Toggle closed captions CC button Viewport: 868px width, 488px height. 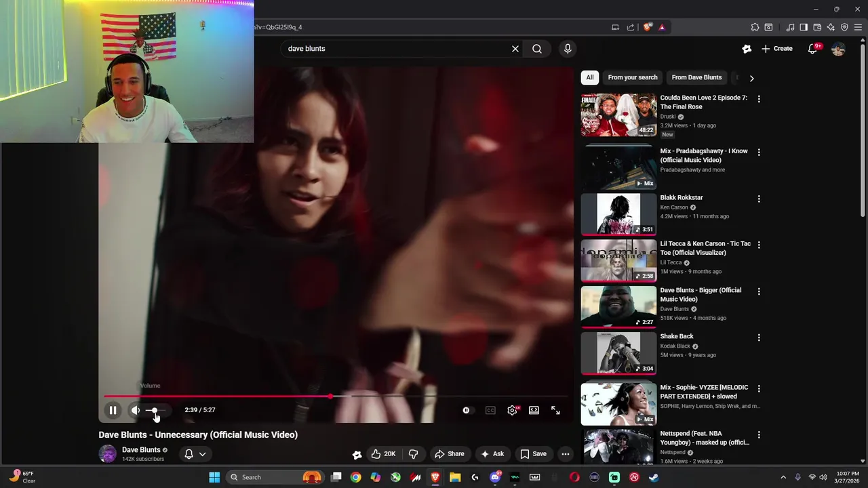[490, 410]
